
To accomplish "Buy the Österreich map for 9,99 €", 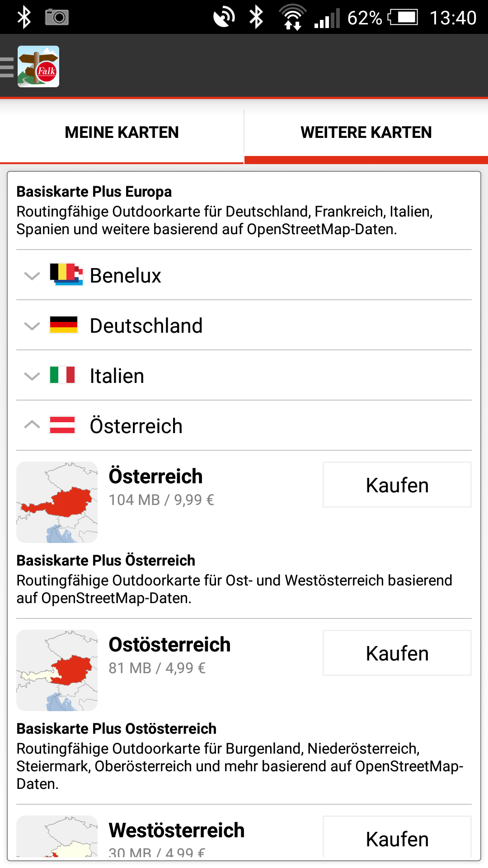I will pos(397,485).
